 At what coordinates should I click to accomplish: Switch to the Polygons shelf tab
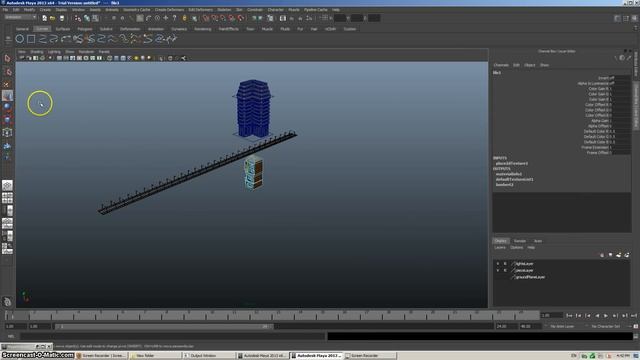coord(84,29)
